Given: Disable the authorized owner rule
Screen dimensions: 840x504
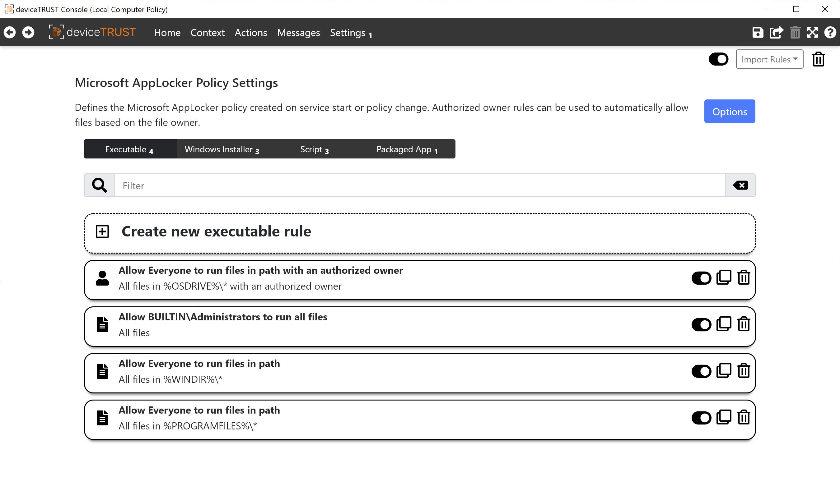Looking at the screenshot, I should [701, 278].
